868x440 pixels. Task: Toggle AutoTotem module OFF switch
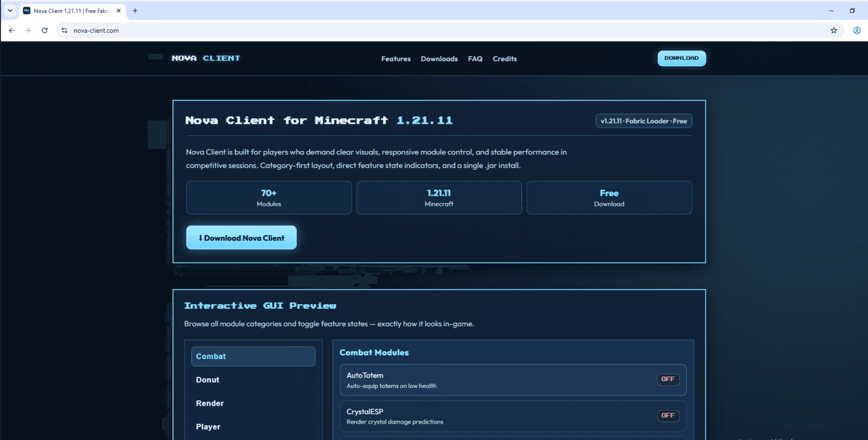(x=668, y=379)
